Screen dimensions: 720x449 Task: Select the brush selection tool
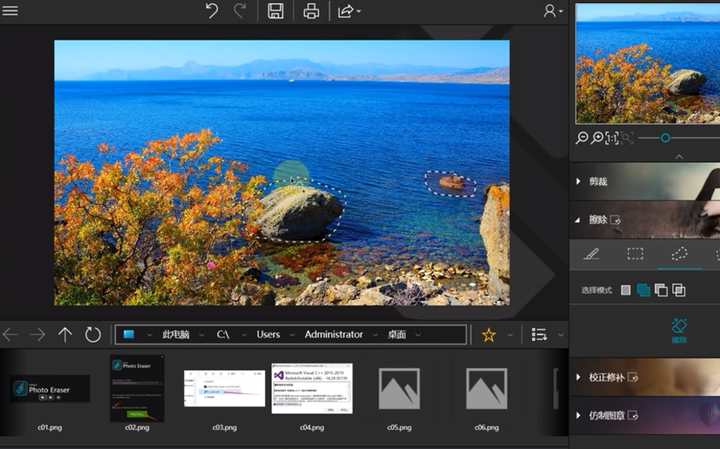[591, 254]
